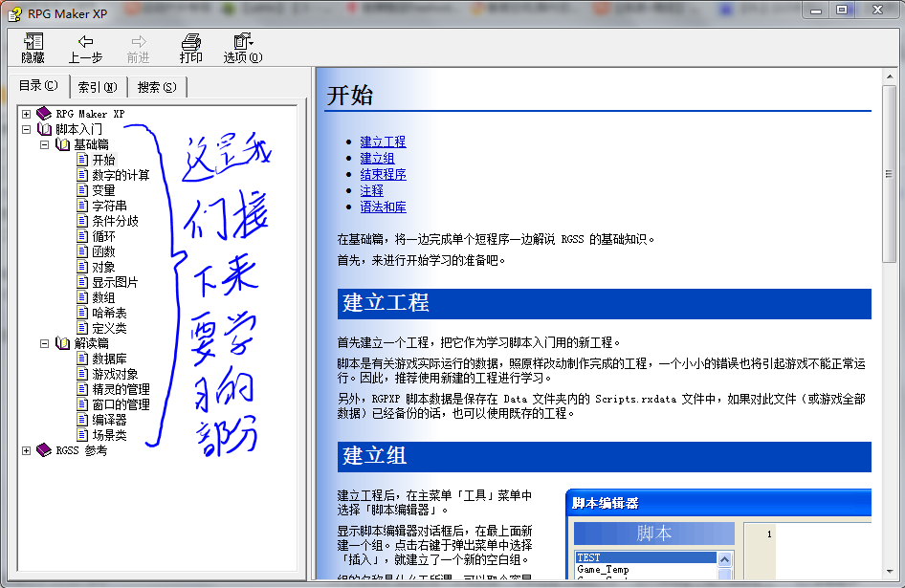Click the 隐藏 (Hide) toolbar icon

pos(33,41)
